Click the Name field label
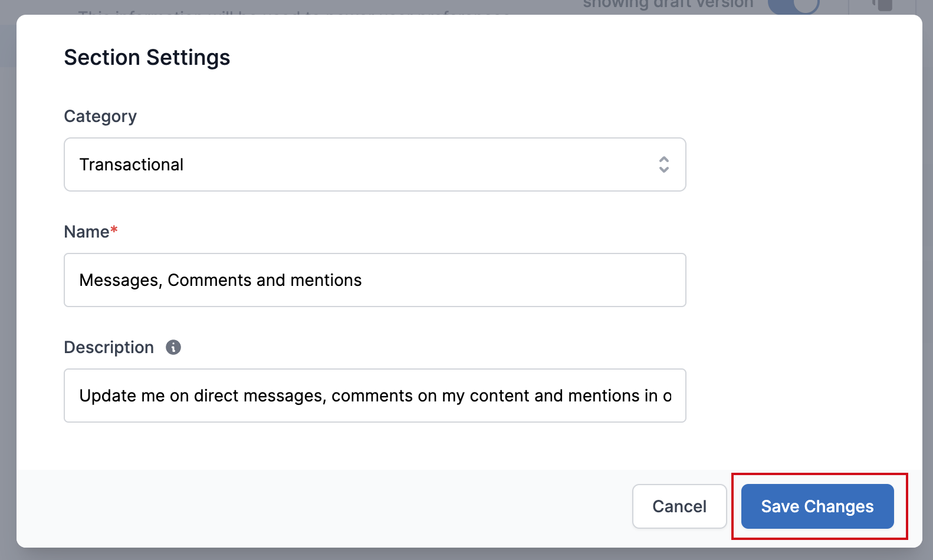933x560 pixels. 87,232
